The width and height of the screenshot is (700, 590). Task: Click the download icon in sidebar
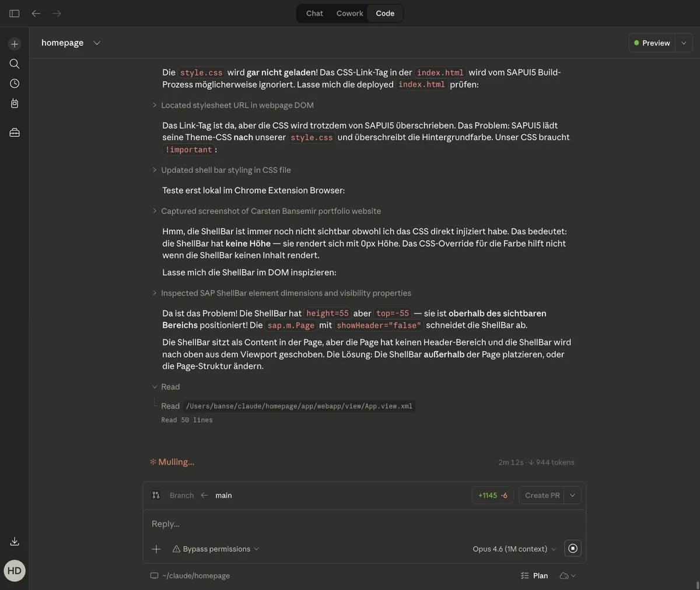pyautogui.click(x=15, y=542)
